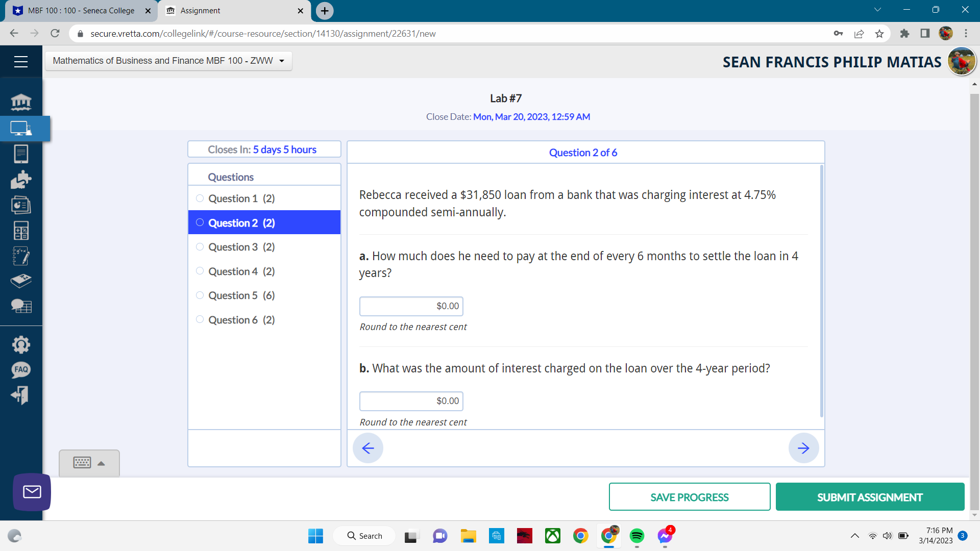
Task: Click the settings gear sidebar icon
Action: (x=21, y=345)
